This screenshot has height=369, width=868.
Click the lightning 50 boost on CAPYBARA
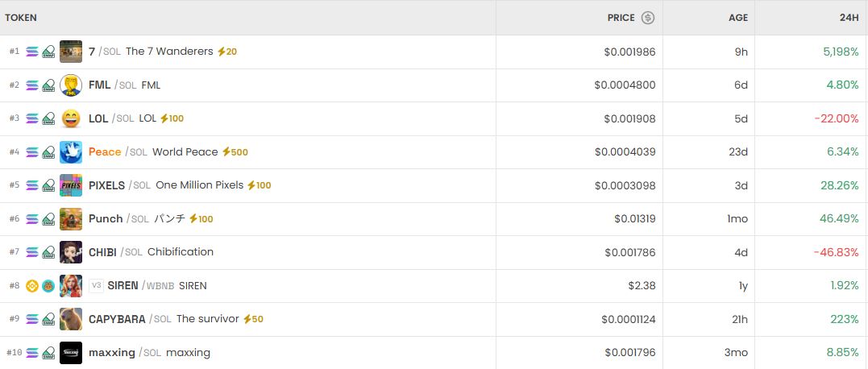point(252,319)
